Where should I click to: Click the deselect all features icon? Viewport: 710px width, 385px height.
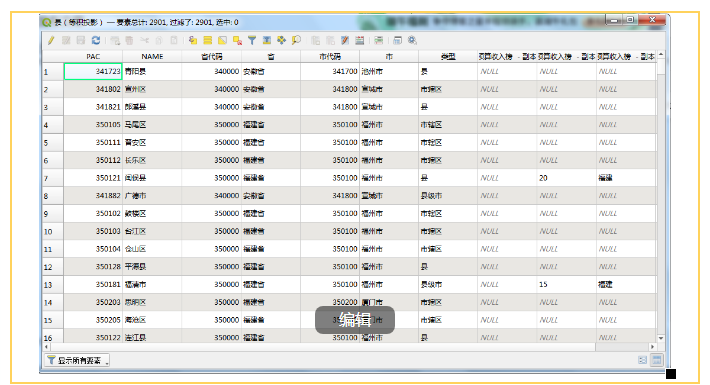[x=237, y=40]
